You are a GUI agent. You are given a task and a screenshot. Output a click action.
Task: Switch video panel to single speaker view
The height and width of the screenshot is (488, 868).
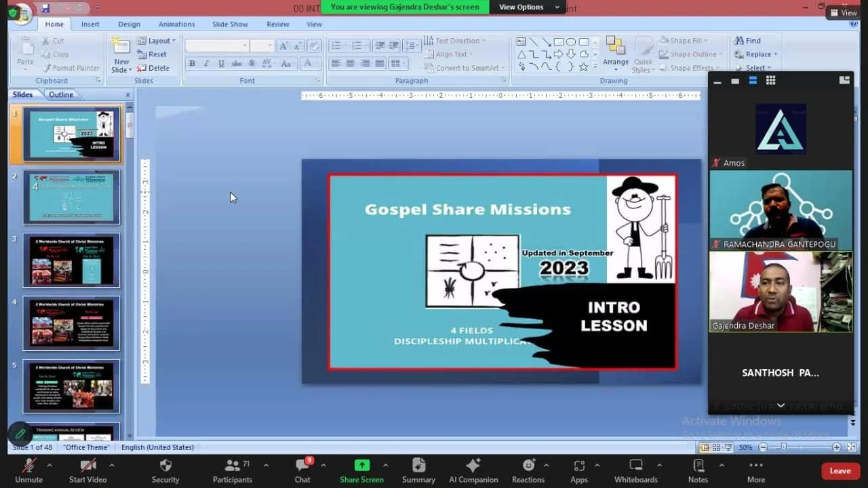(x=735, y=81)
